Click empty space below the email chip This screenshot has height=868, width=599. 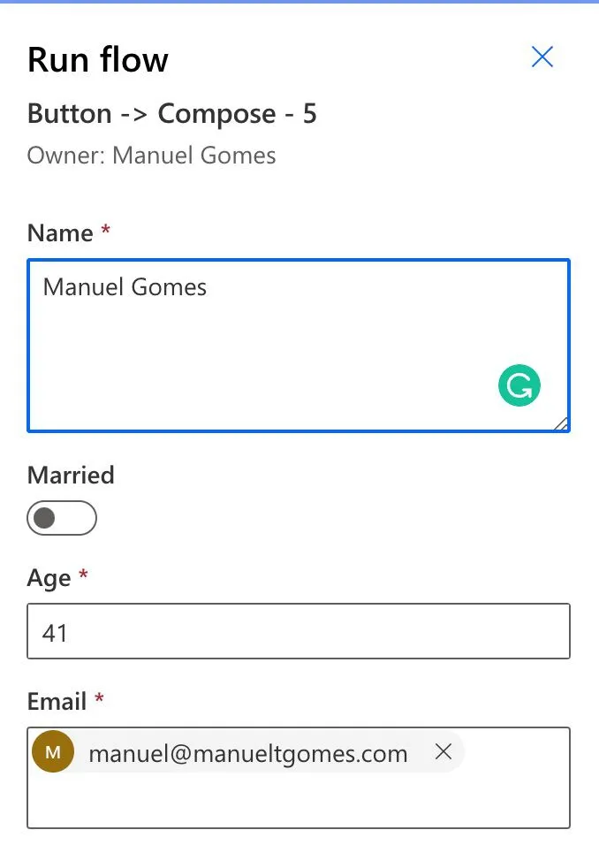click(298, 800)
